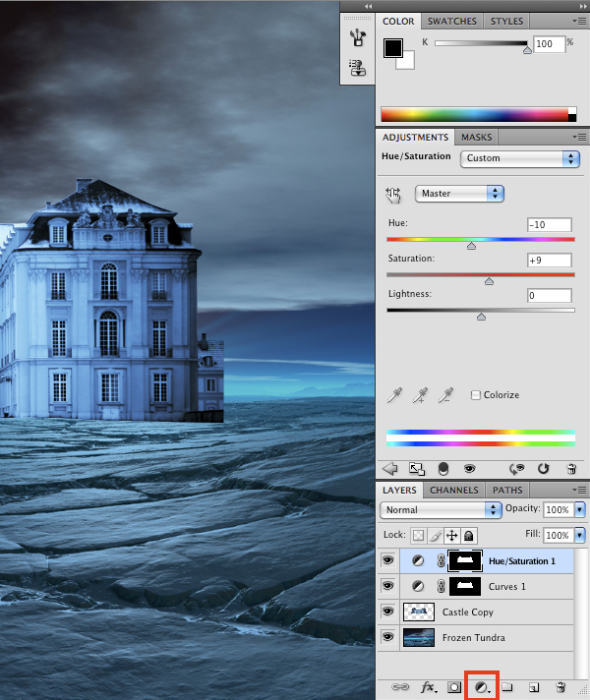Screen dimensions: 590x700
Task: Lock image pixels brush icon
Action: (x=435, y=535)
